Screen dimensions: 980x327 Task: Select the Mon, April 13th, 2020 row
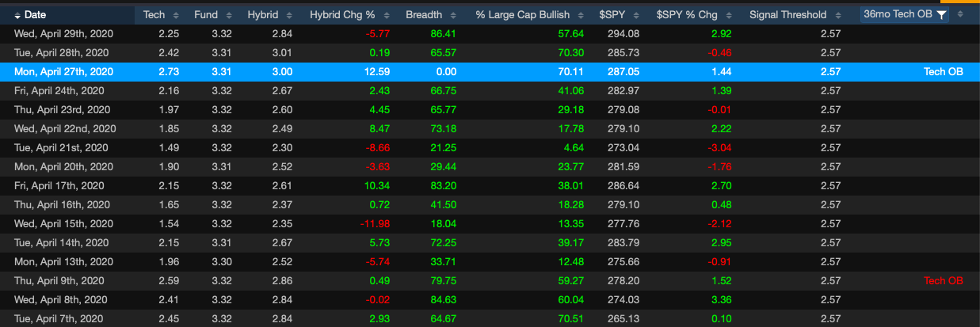(490, 262)
